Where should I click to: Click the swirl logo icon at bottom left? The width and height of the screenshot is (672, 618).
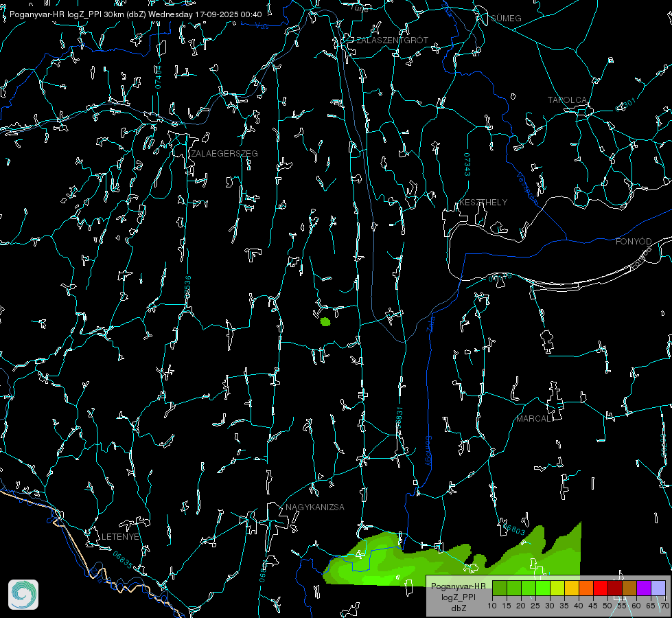(x=23, y=595)
